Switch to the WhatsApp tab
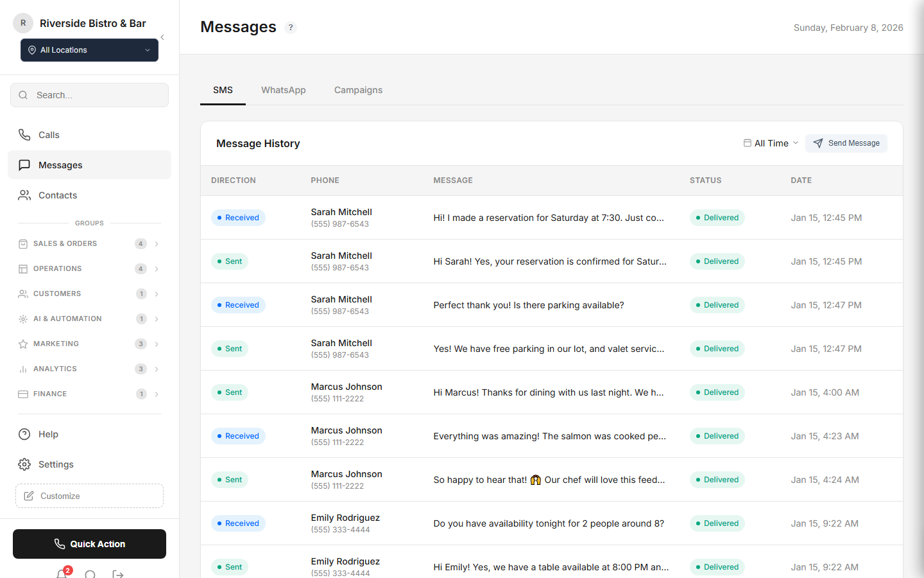Screen dimensions: 924x578 pos(283,90)
